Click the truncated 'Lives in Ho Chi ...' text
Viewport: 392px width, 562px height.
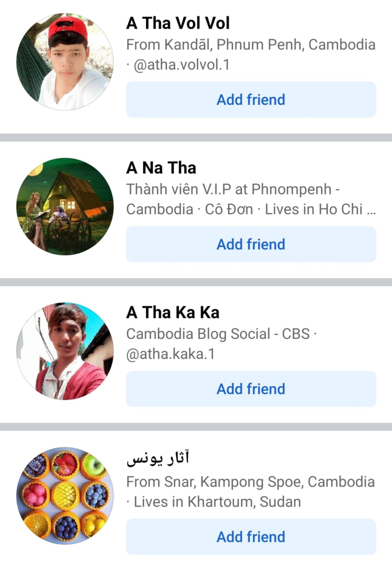tap(320, 209)
